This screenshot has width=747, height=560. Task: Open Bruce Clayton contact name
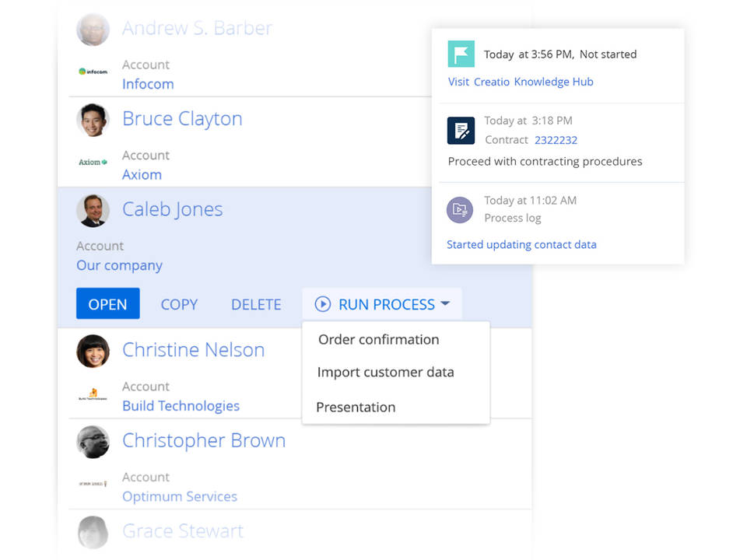182,118
